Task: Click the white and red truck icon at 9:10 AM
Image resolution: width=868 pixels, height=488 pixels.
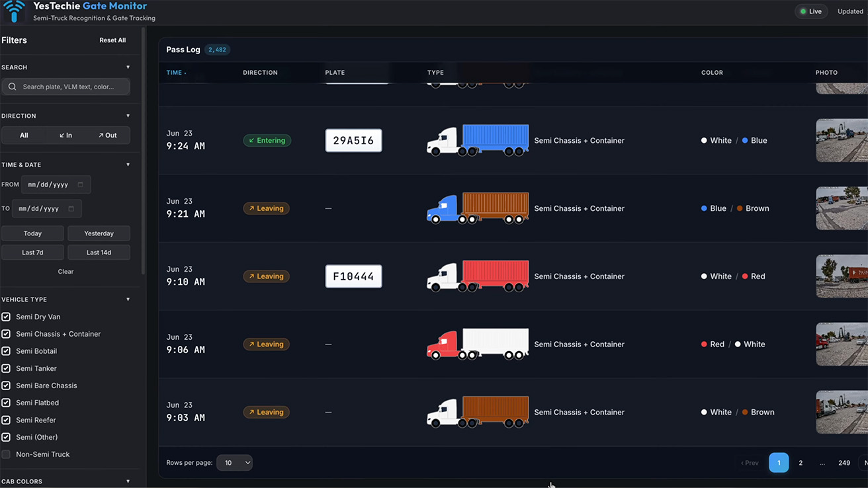Action: [478, 276]
